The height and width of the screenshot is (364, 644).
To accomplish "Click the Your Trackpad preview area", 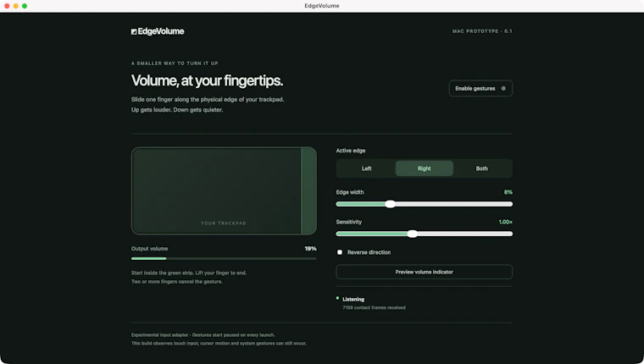I will point(216,190).
